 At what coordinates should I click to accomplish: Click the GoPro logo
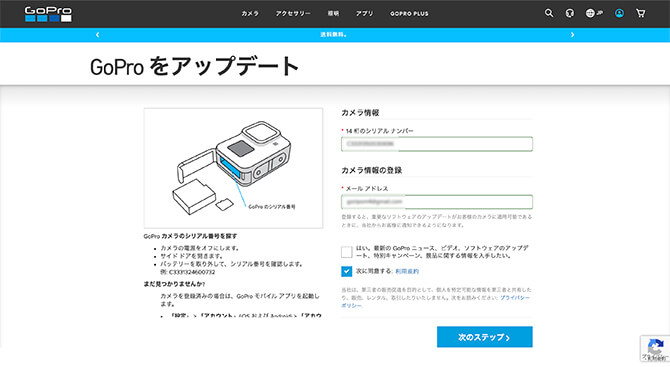tap(48, 14)
